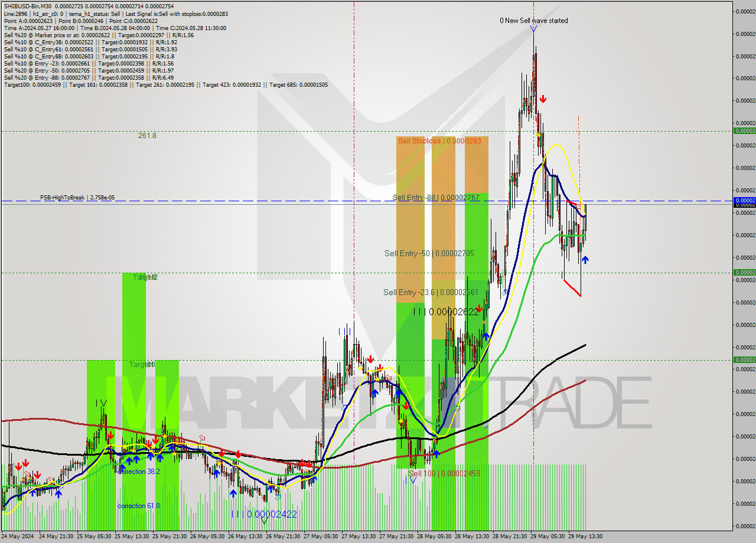This screenshot has height=543, width=756.
Task: Select the SHIBUSD-Bin,M30 symbol title line
Action: (x=89, y=6)
